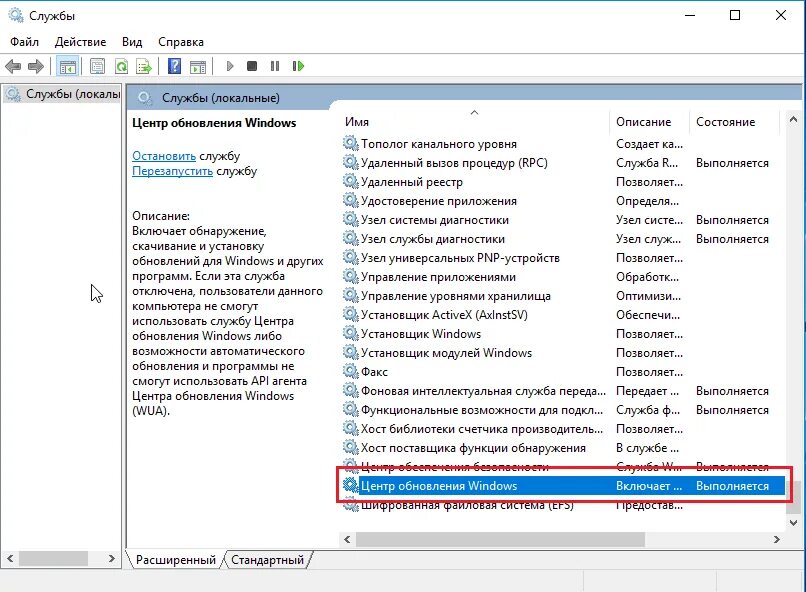
Task: Open the Файл menu
Action: [x=24, y=42]
